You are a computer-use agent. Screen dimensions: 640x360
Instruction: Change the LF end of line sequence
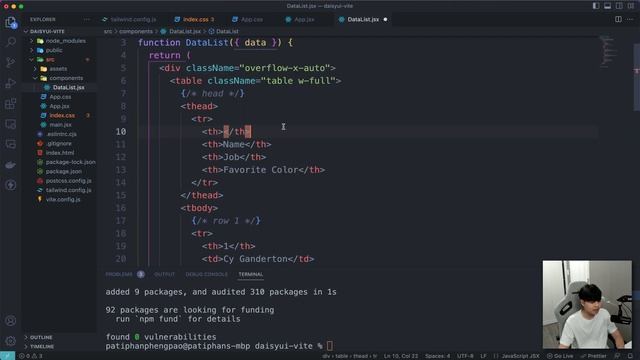tap(483, 356)
